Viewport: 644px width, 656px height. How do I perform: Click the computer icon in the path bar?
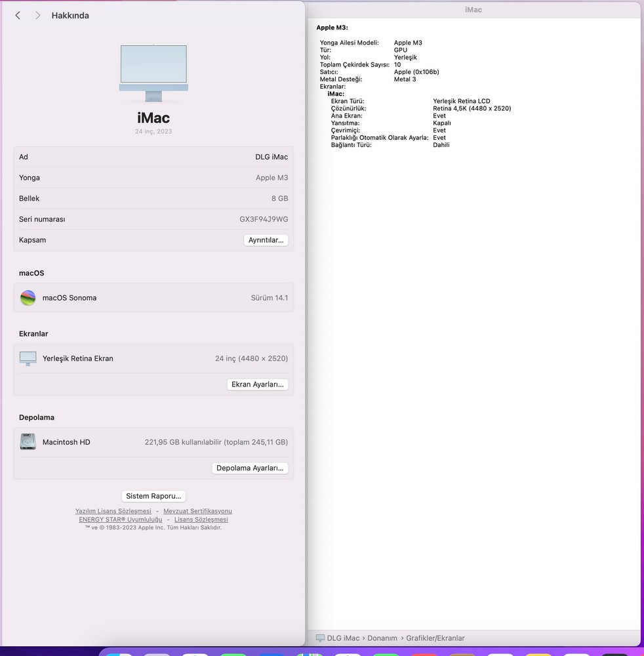[320, 638]
